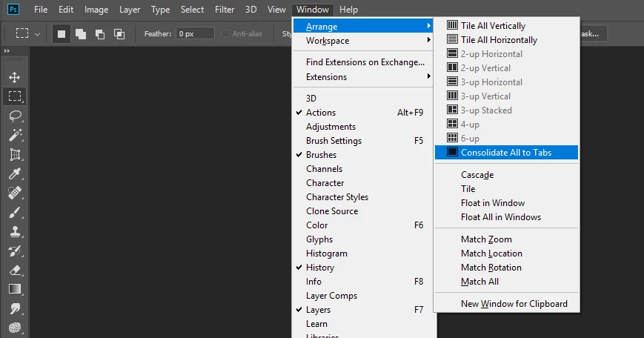Select the Eyedropper tool
Screen dimensions: 644x338
15,173
